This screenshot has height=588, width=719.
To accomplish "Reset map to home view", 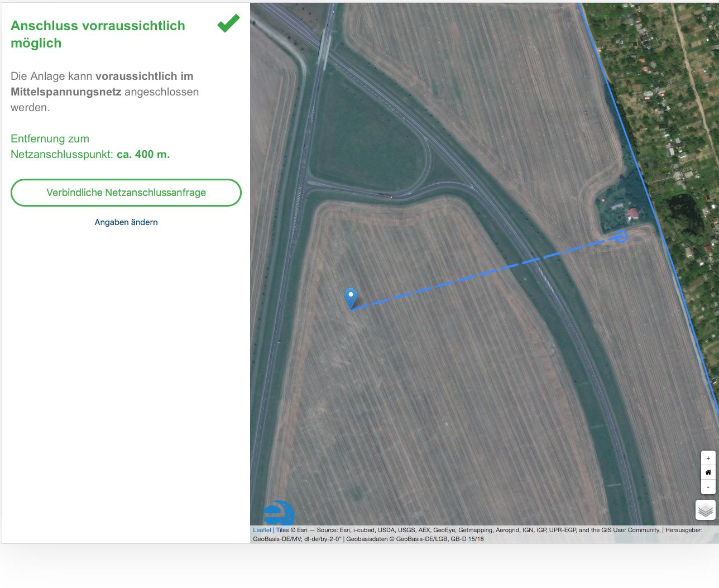I will (x=708, y=472).
